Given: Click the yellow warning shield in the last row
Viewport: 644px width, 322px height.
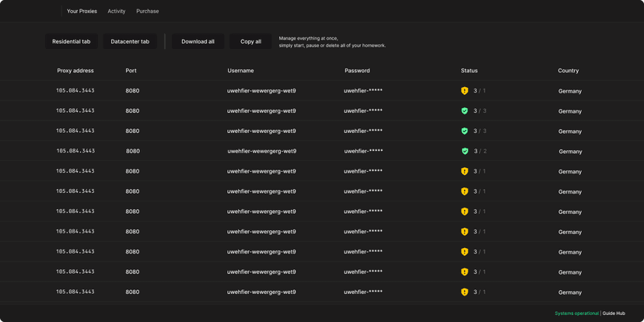Looking at the screenshot, I should [x=464, y=292].
